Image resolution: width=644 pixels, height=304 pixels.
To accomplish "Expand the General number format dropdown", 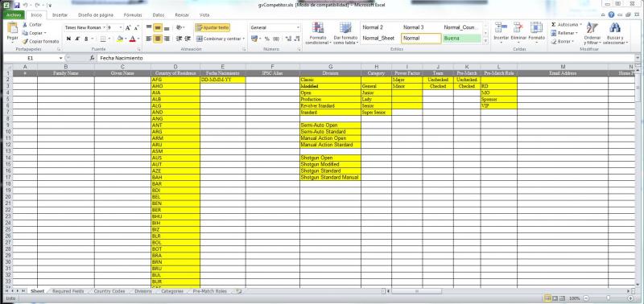I will [x=298, y=27].
